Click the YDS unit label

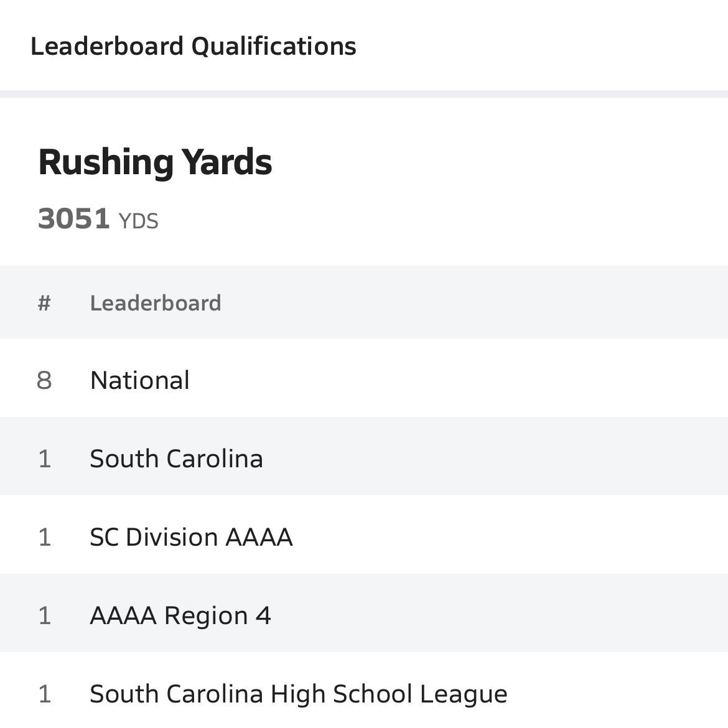(x=138, y=222)
